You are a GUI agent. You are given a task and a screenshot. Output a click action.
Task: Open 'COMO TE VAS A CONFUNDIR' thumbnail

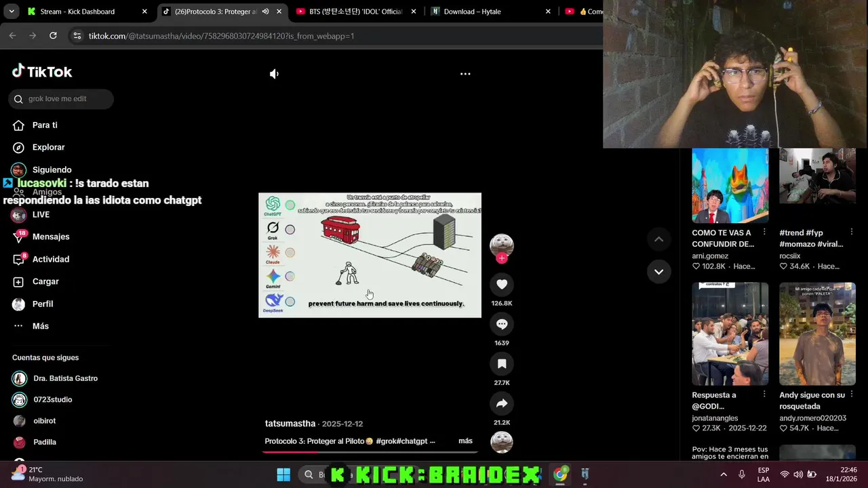(x=730, y=186)
